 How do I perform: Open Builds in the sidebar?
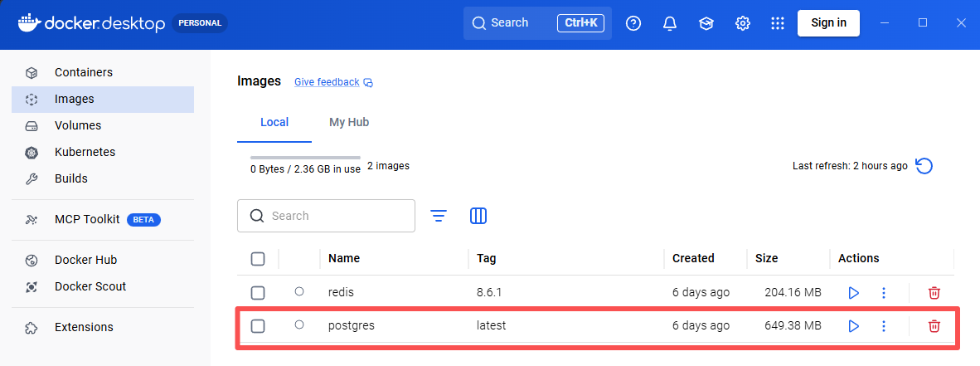pos(103,179)
